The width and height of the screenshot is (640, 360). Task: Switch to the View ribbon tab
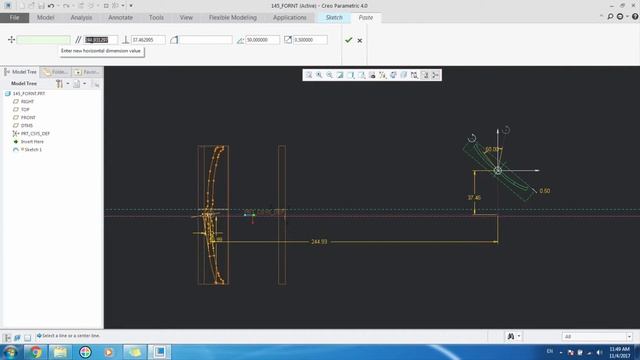click(x=186, y=18)
